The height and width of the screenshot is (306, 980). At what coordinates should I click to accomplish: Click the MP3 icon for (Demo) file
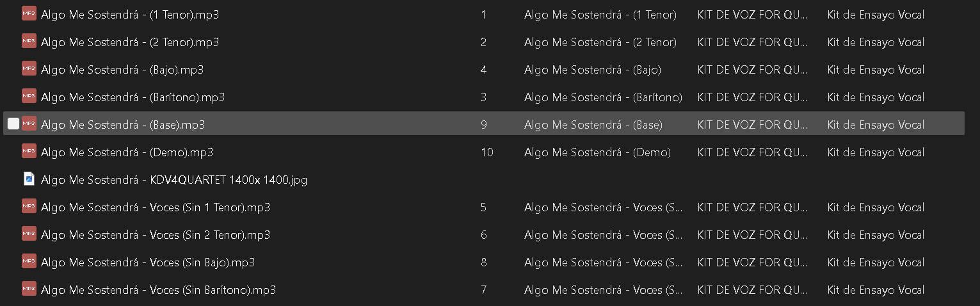[x=29, y=152]
